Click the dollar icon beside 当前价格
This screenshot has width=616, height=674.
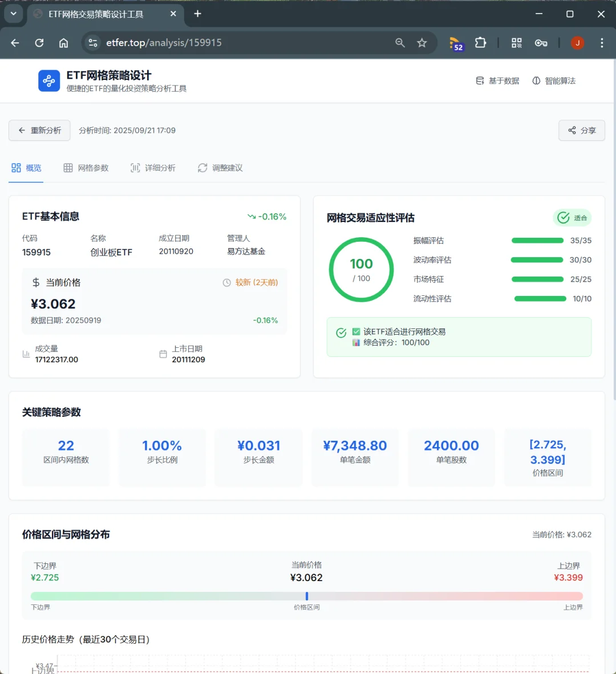[35, 282]
